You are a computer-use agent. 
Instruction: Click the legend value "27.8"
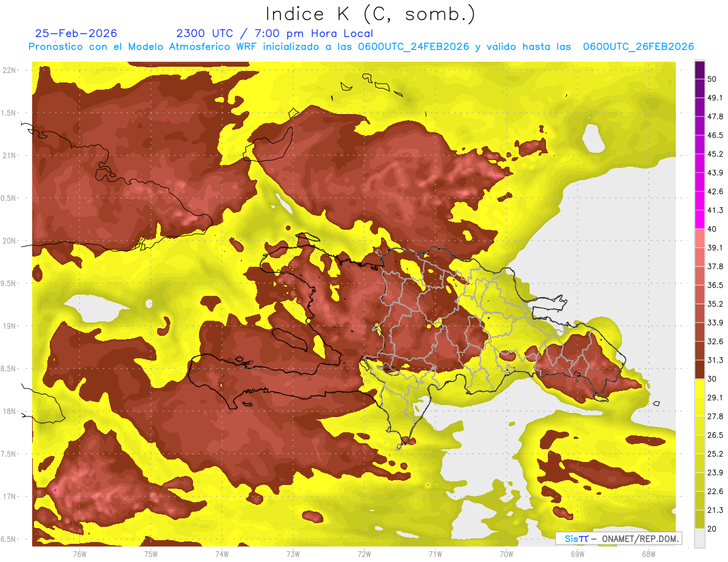click(715, 416)
